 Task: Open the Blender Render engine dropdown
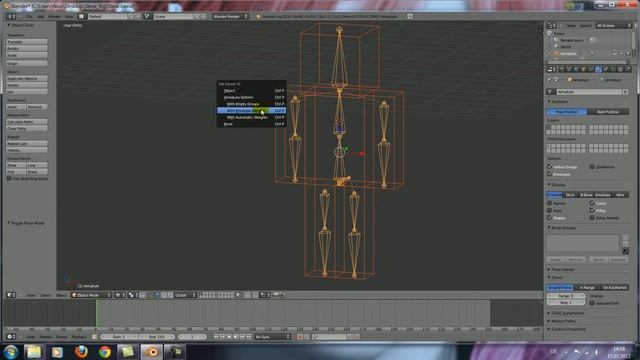[x=230, y=16]
